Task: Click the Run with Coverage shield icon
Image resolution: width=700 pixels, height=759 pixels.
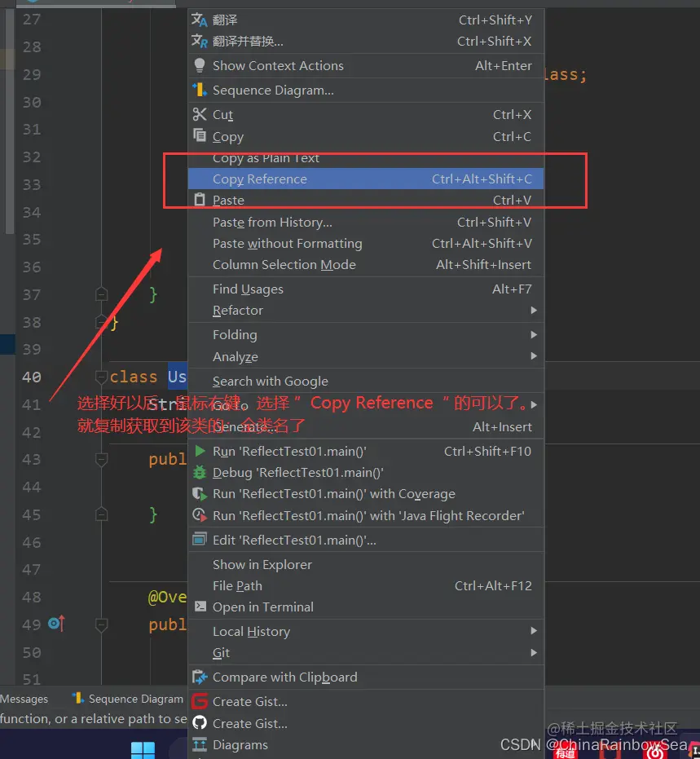Action: click(200, 494)
